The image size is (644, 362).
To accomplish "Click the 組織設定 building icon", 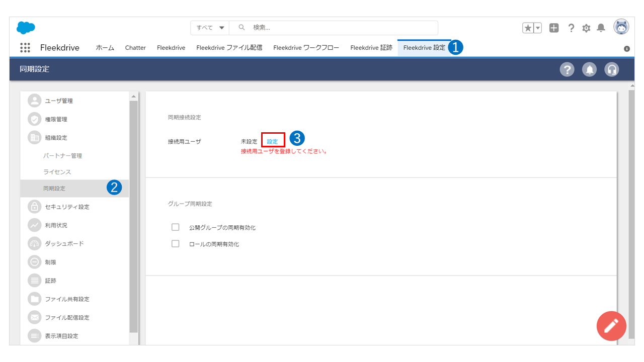I will pyautogui.click(x=34, y=137).
